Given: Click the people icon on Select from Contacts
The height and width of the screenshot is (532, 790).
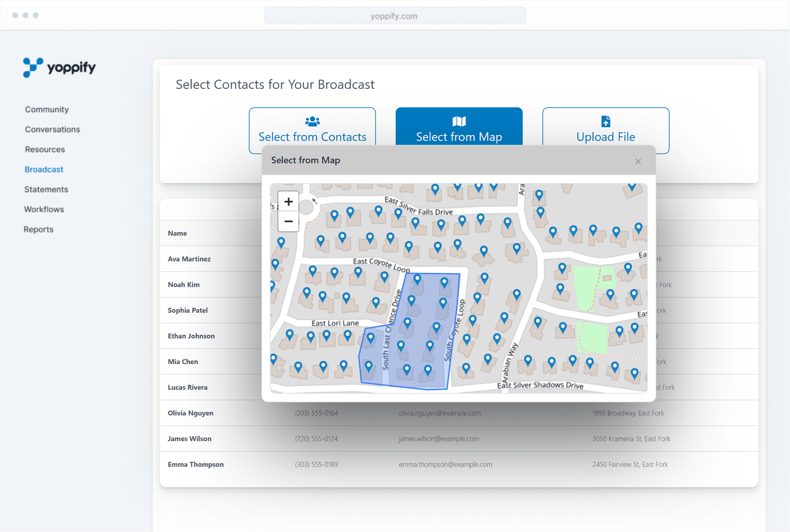Looking at the screenshot, I should (x=312, y=121).
